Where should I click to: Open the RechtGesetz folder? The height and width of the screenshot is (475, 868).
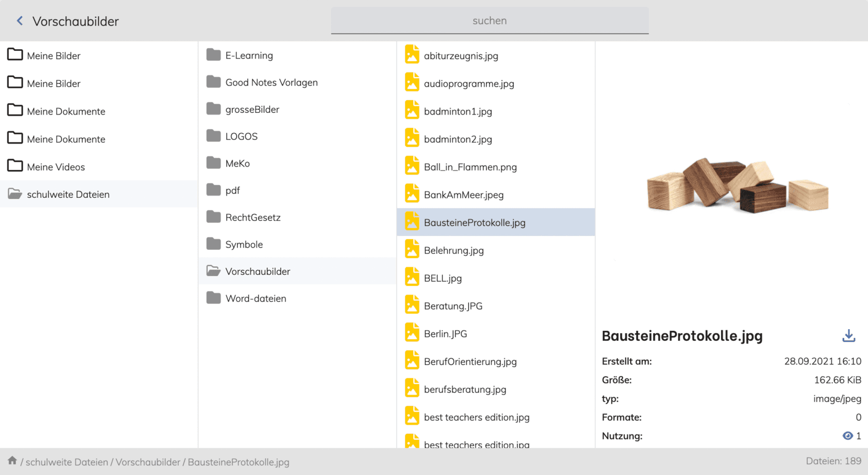[x=253, y=217]
